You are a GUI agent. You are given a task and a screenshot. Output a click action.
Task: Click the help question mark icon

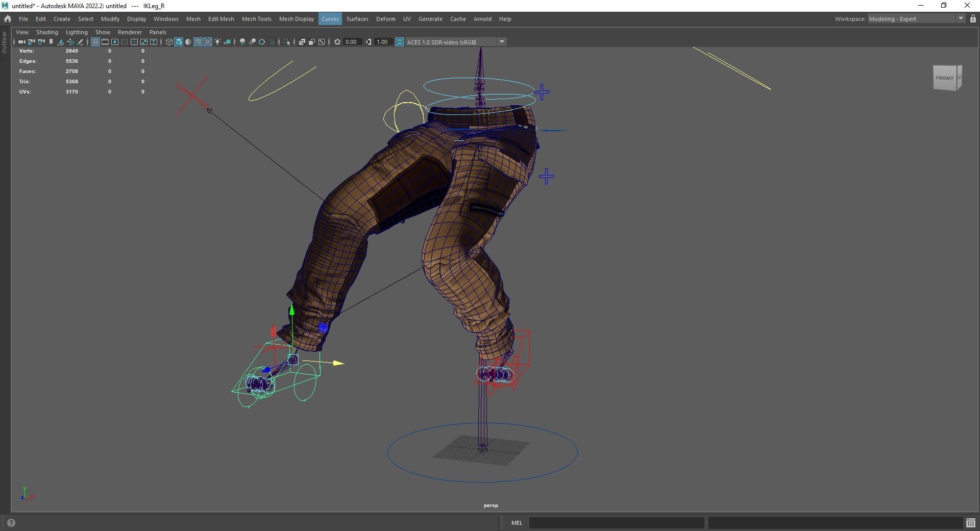point(11,523)
